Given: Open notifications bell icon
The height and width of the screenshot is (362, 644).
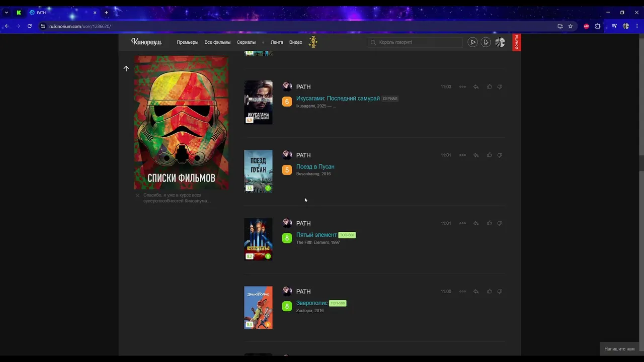Looking at the screenshot, I should [x=486, y=42].
